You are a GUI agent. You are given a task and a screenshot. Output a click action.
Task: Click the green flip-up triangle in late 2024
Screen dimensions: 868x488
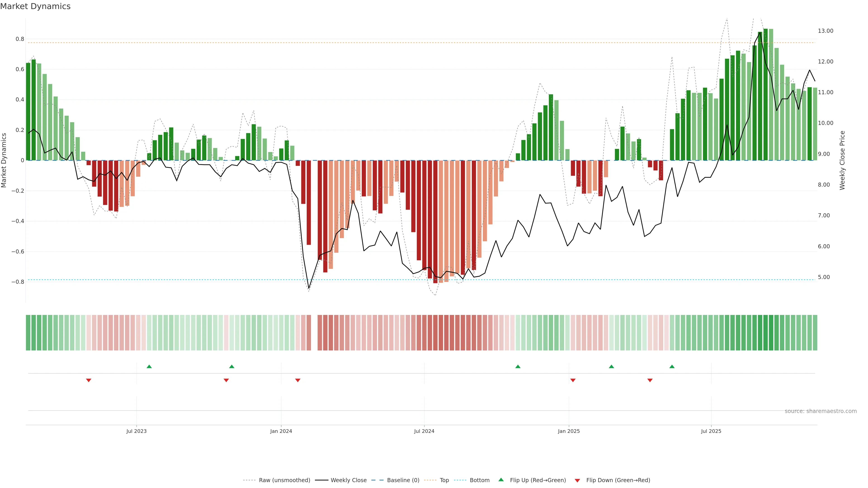point(518,366)
